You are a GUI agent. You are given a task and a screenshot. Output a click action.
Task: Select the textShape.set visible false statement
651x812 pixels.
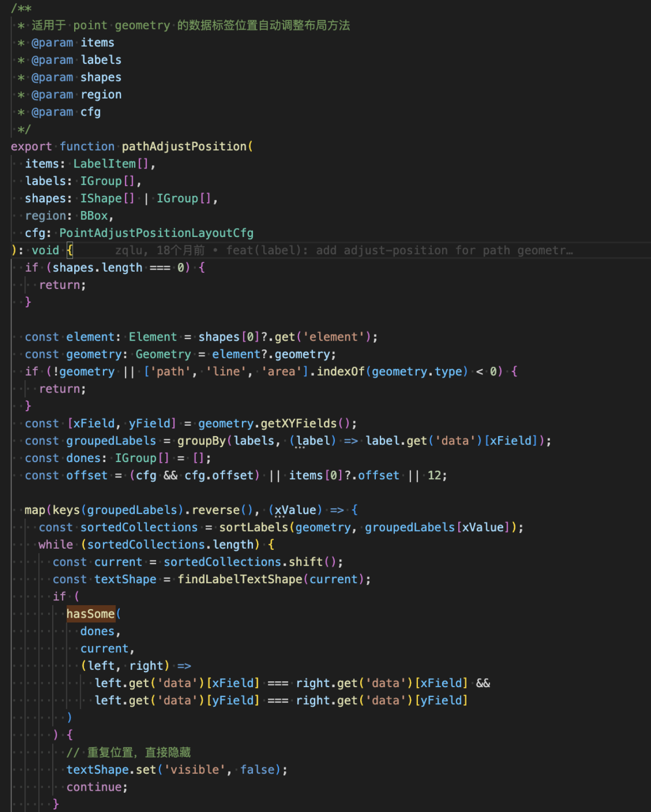tap(176, 769)
